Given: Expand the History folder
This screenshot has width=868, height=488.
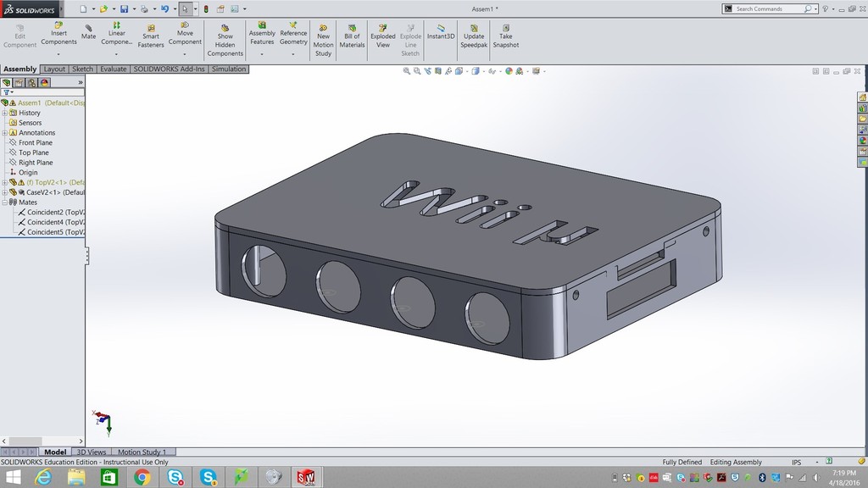Looking at the screenshot, I should 4,113.
